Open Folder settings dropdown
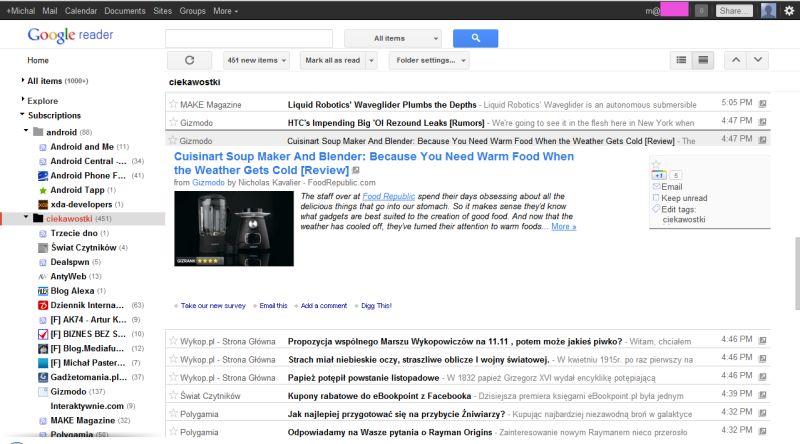Screen dimensions: 800x444 click(x=430, y=60)
